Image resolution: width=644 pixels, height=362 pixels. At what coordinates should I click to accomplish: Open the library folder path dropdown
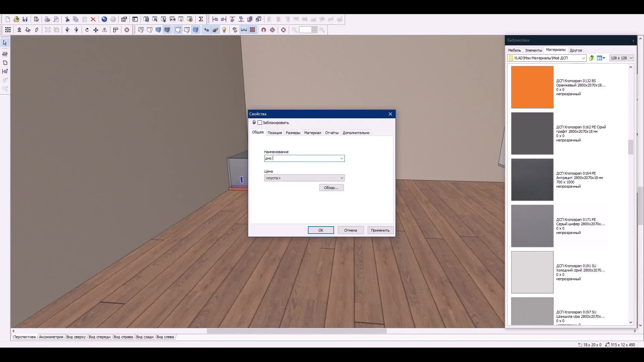point(583,58)
